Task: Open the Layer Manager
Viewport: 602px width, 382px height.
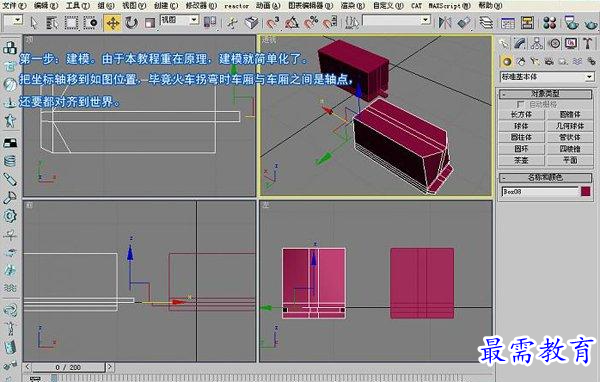Action: (486, 23)
